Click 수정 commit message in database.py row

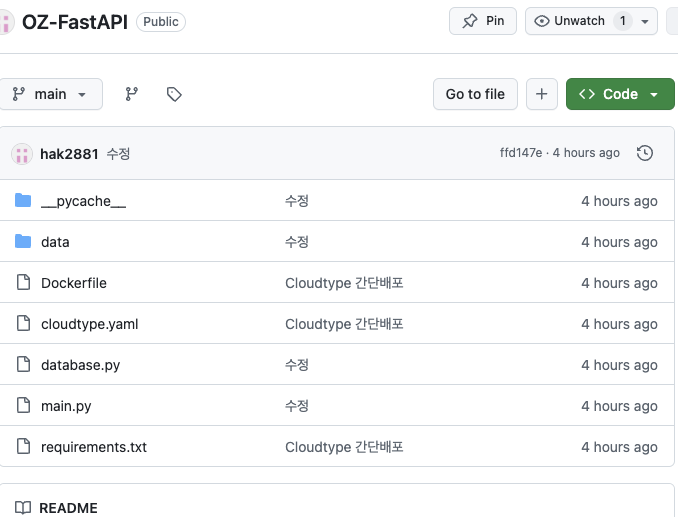pyautogui.click(x=297, y=364)
